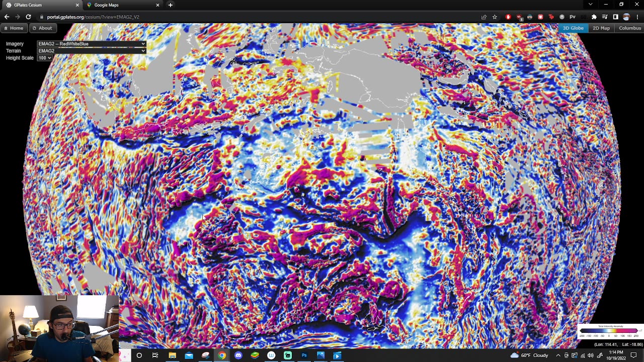
Task: Open the Extensions puzzle piece menu
Action: (594, 17)
